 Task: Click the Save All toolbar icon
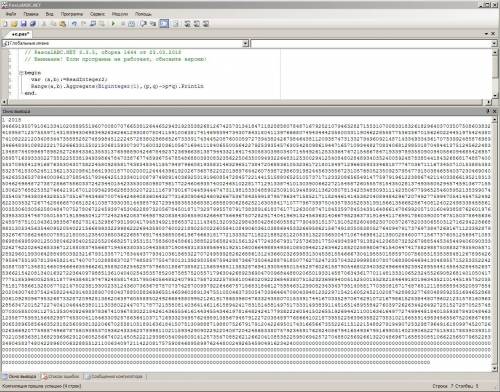point(33,24)
